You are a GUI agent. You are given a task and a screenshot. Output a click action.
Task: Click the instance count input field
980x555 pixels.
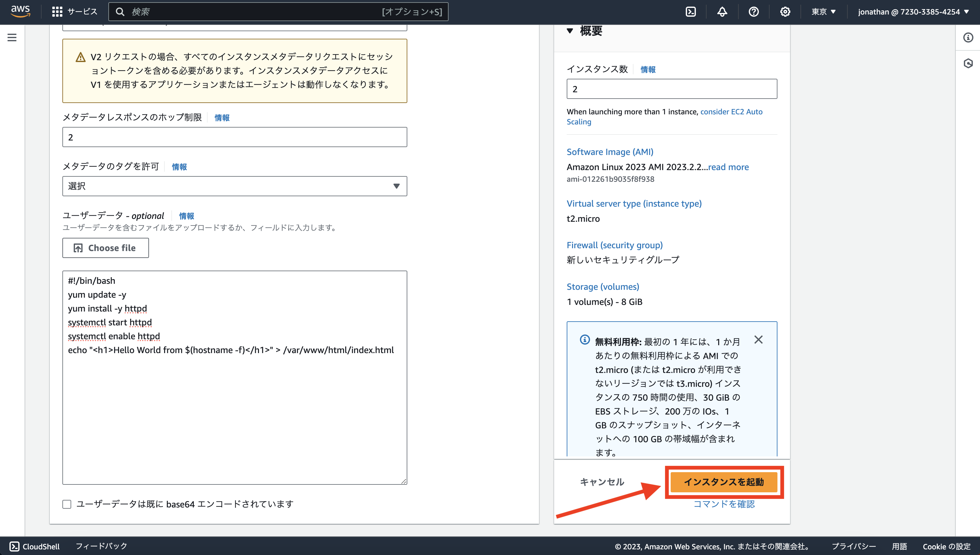pyautogui.click(x=671, y=89)
